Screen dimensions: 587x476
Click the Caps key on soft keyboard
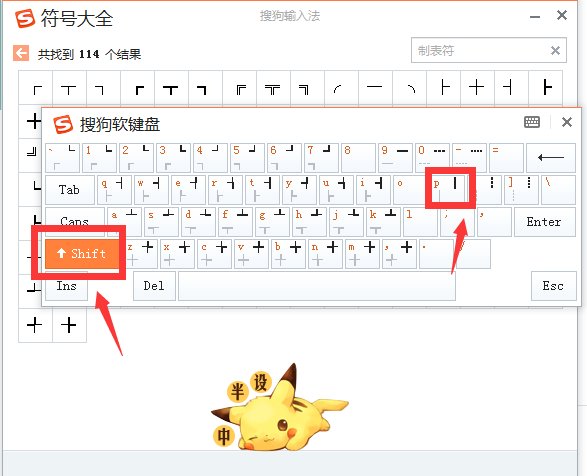[75, 222]
